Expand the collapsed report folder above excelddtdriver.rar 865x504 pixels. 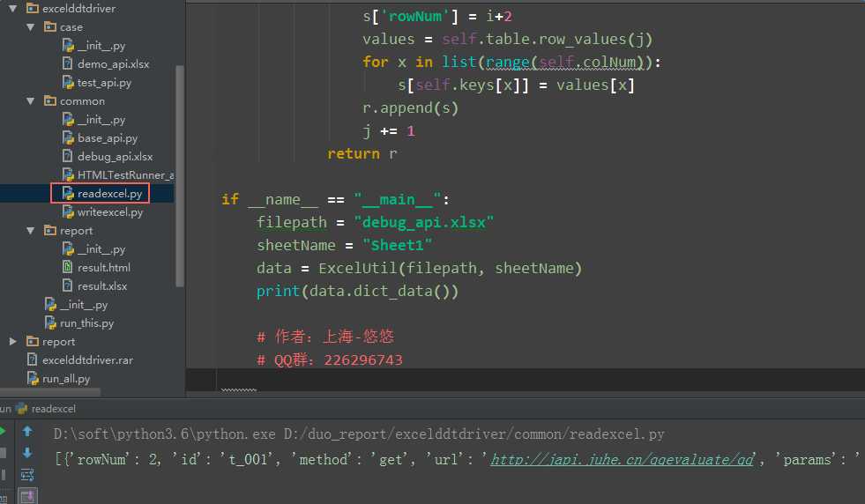pos(12,341)
